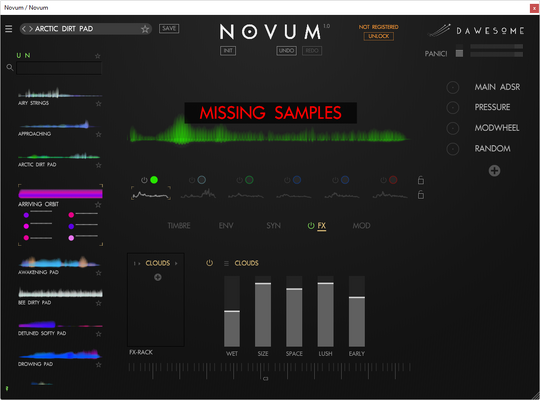Disable the Clouds effect power switch
The height and width of the screenshot is (400, 540).
[x=209, y=263]
